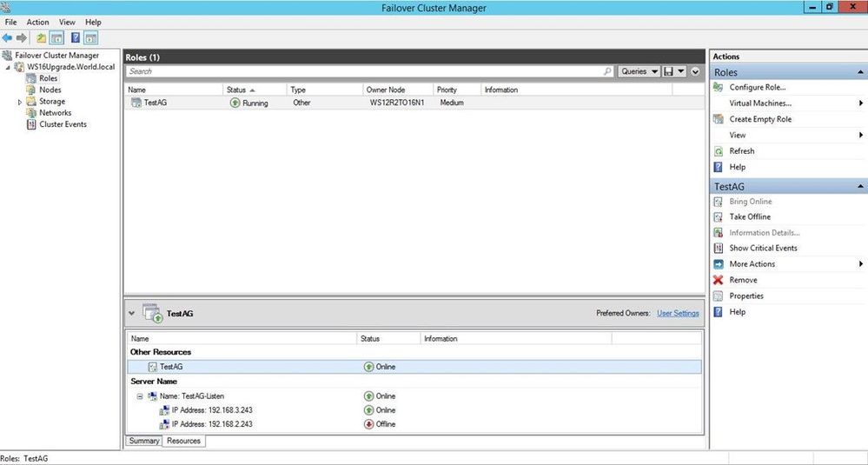Expand the Storage tree node
The height and width of the screenshot is (465, 868).
click(x=20, y=102)
